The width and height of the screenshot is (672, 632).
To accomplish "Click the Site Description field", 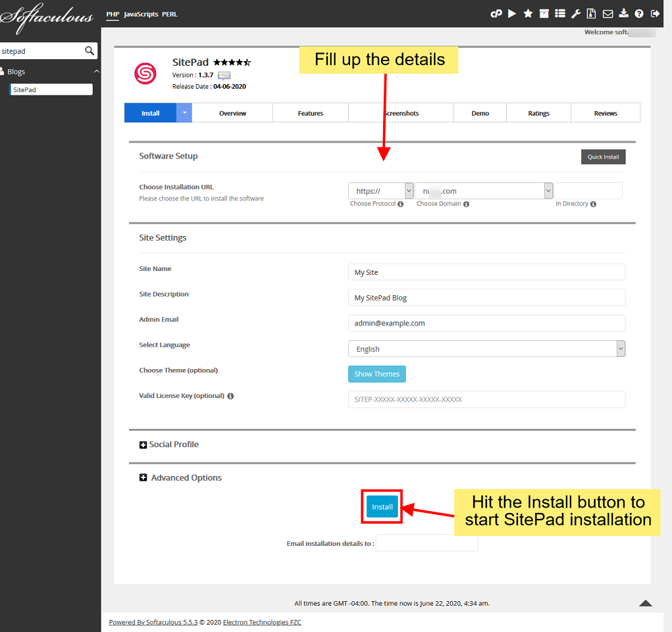I will [487, 298].
